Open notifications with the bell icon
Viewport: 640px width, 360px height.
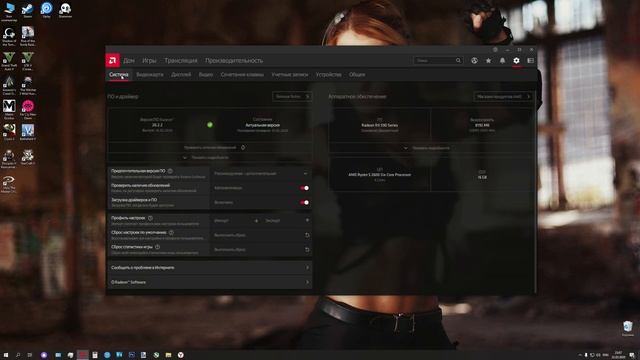(502, 60)
